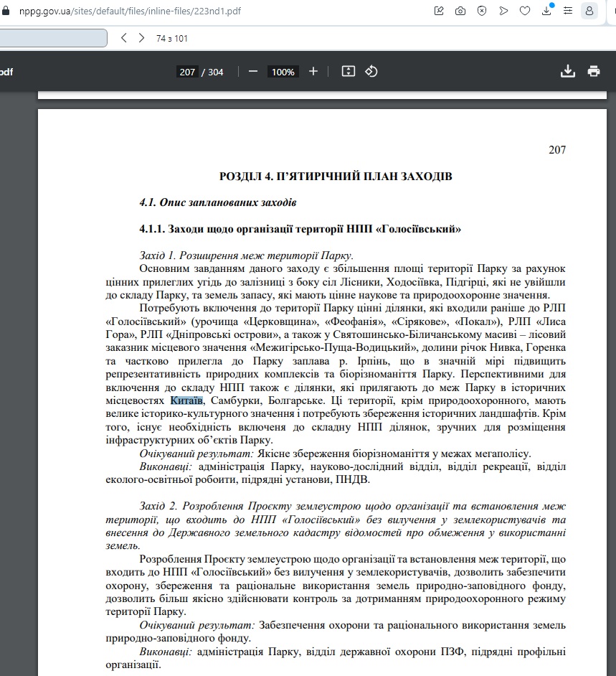Toggle fit to page in PDF toolbar
Screen dimensions: 616x676
click(349, 71)
